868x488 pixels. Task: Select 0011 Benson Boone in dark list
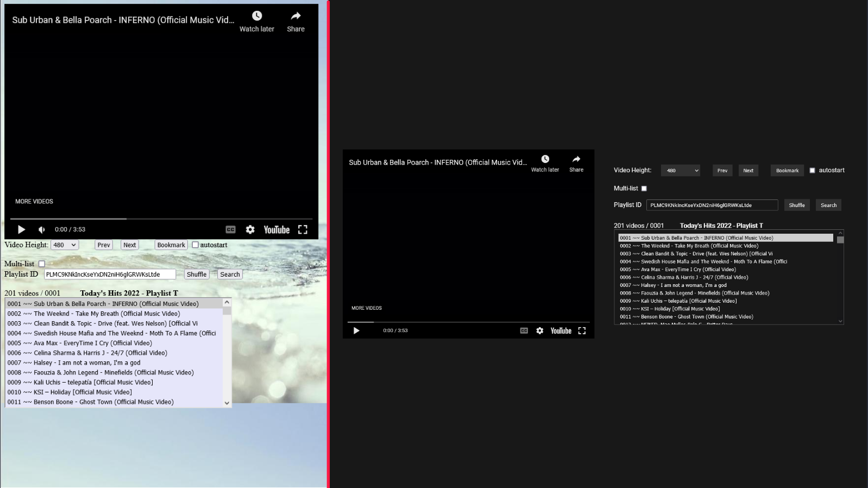click(726, 316)
